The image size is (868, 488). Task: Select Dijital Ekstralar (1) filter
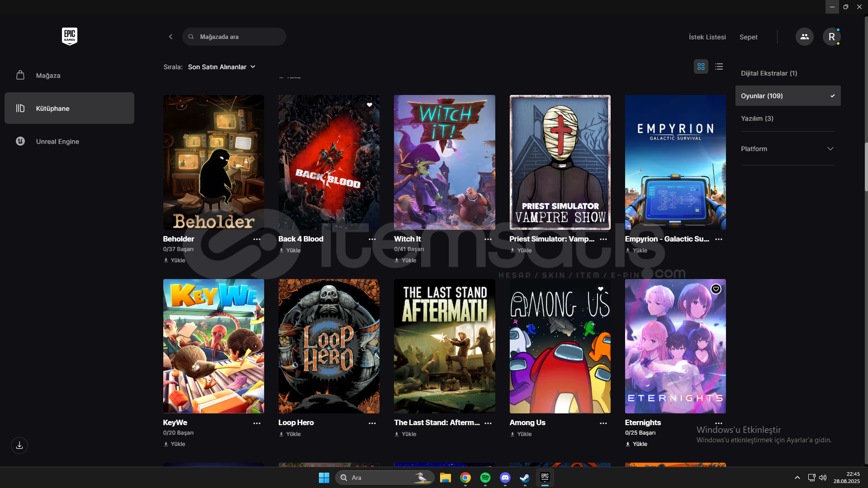point(768,73)
